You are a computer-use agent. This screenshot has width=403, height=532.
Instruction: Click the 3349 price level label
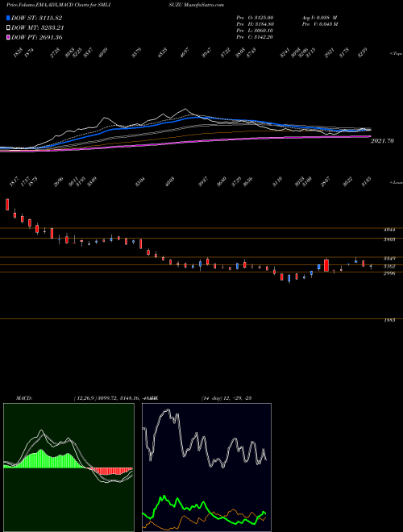click(x=389, y=259)
